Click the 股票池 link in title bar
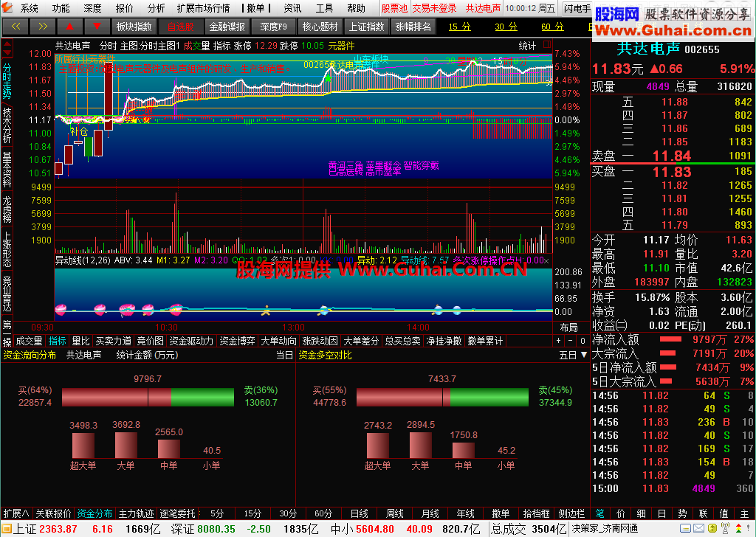This screenshot has width=756, height=537. point(394,8)
